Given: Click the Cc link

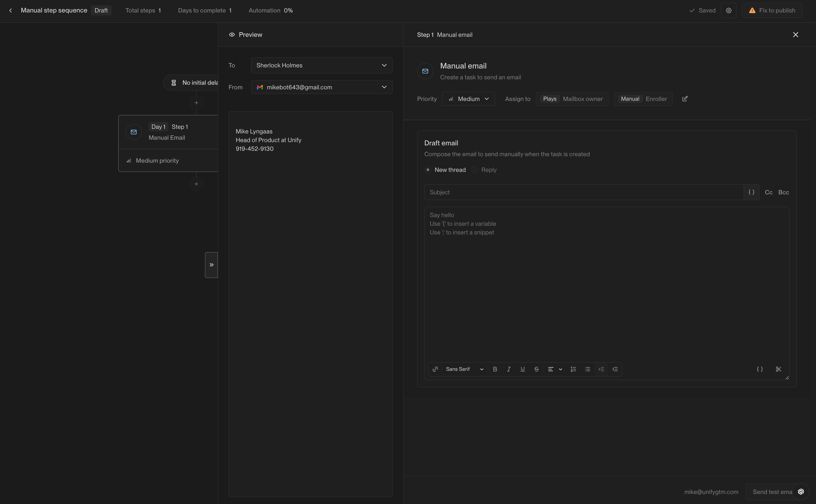Looking at the screenshot, I should point(768,192).
